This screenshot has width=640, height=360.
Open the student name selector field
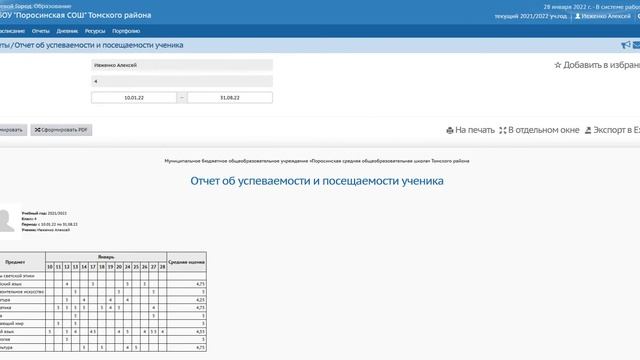pos(182,65)
